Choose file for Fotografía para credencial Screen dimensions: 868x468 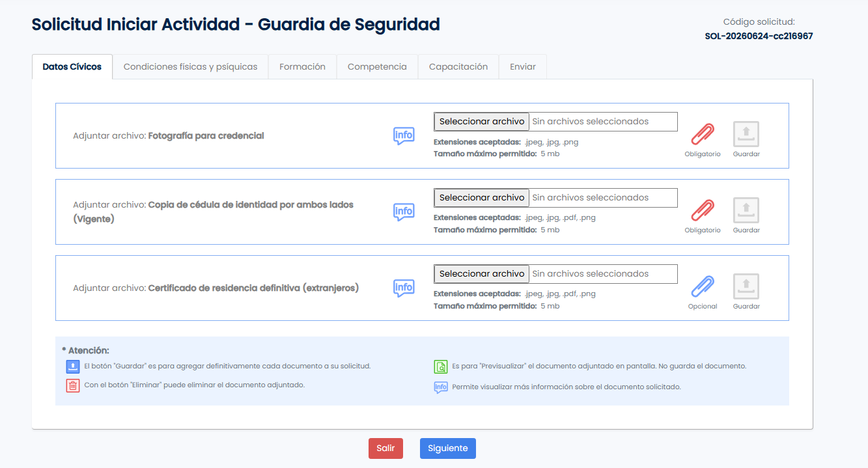point(482,122)
